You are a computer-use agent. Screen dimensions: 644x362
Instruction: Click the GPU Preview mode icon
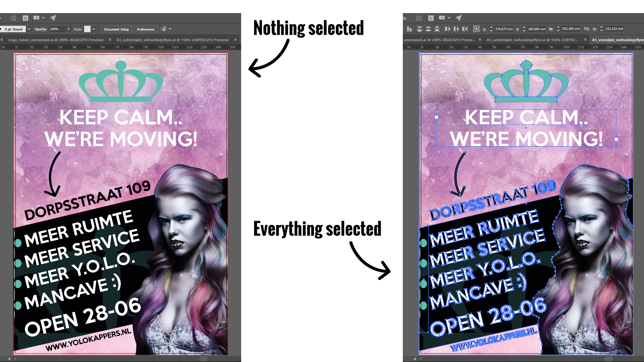(53, 18)
